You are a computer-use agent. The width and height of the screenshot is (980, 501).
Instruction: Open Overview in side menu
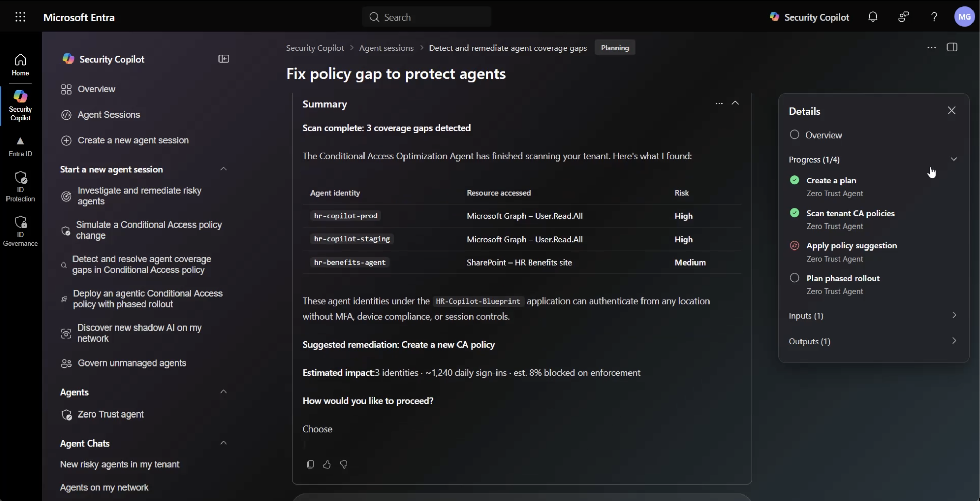click(88, 89)
